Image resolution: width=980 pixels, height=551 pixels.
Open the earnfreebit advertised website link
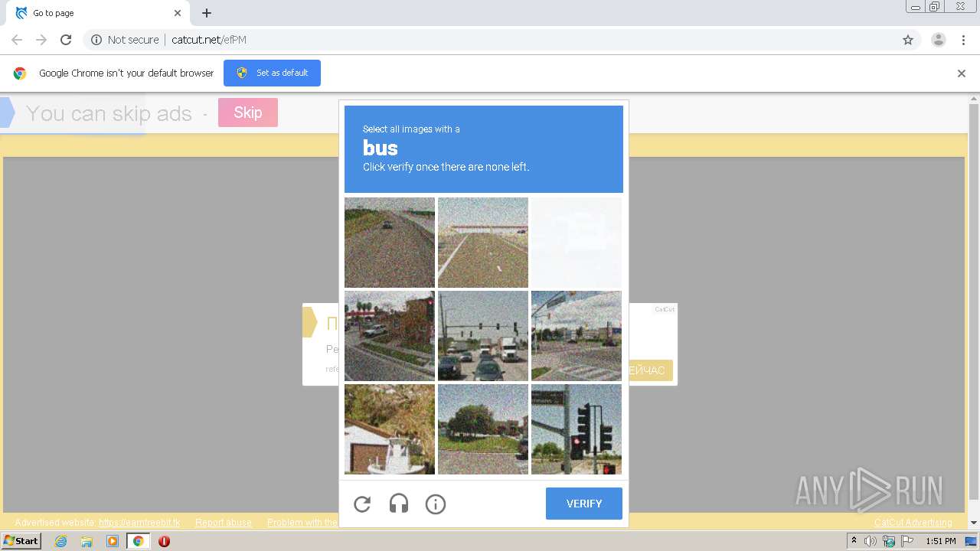[139, 523]
